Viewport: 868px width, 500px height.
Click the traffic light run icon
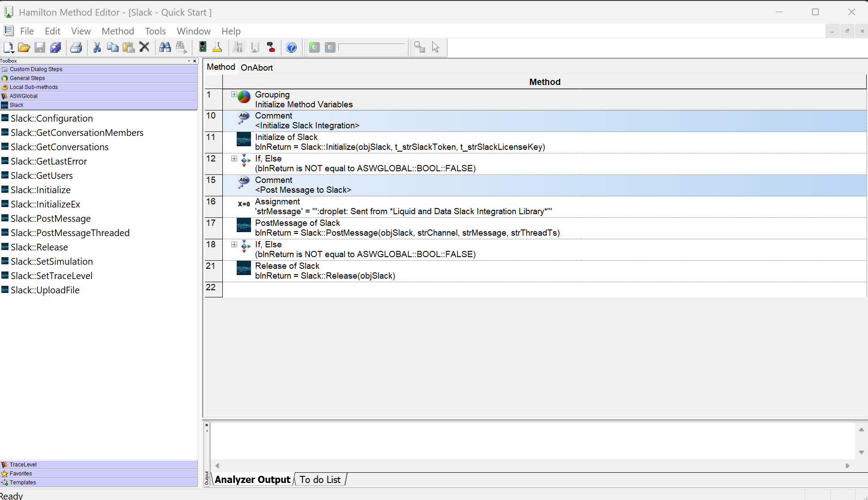203,47
